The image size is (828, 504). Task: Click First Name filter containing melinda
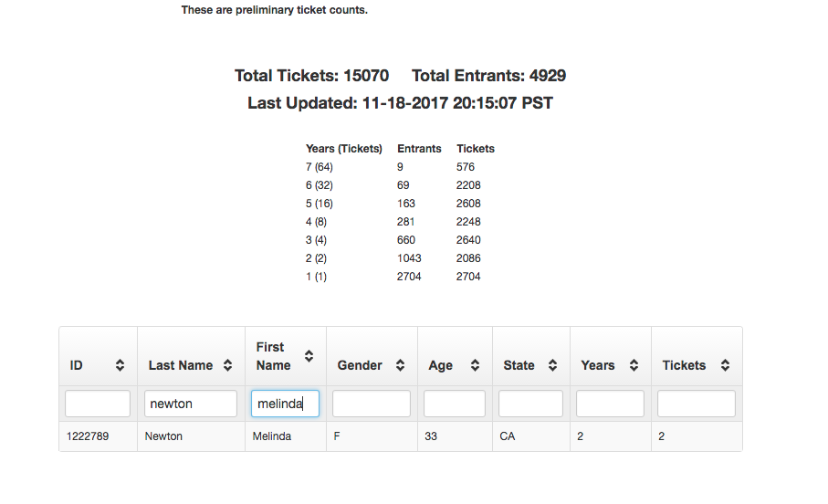pyautogui.click(x=285, y=404)
